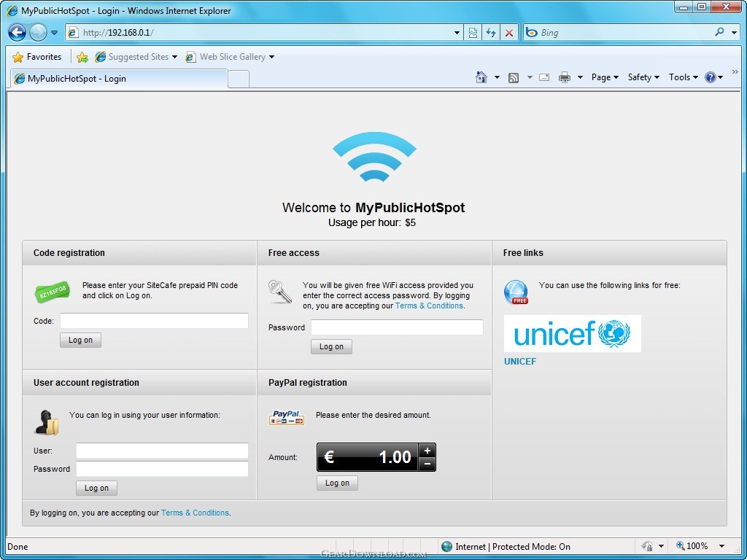Click the unicef logo image

tap(572, 333)
